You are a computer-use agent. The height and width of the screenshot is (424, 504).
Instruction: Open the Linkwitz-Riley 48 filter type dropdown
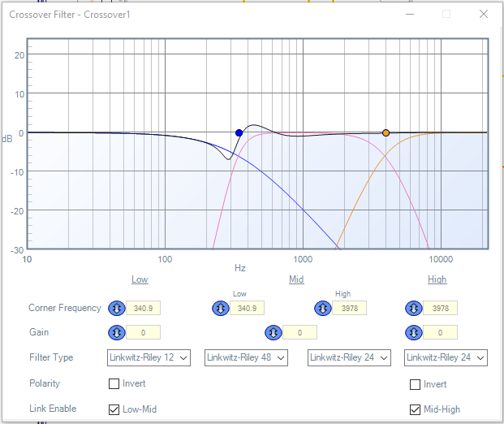[247, 358]
